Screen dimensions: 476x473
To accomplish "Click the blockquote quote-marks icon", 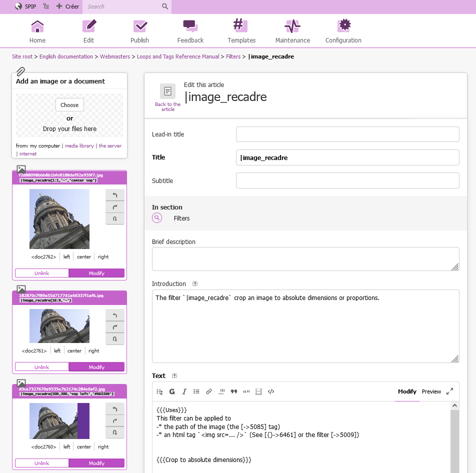I will pyautogui.click(x=233, y=391).
